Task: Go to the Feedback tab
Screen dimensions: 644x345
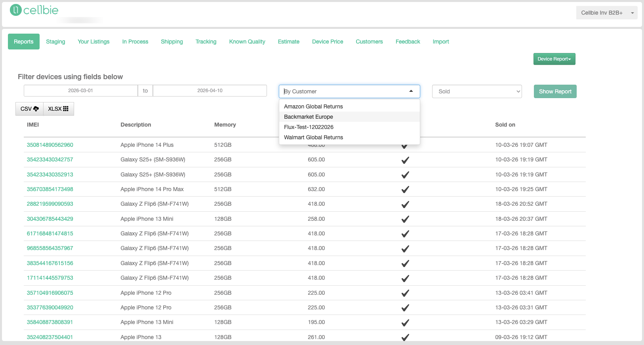Action: point(408,42)
